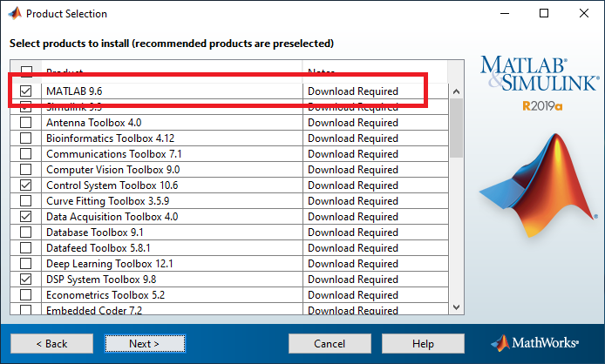Image resolution: width=605 pixels, height=364 pixels.
Task: Select "Data Acquisition Toolbox 4.0" text
Action: pyautogui.click(x=112, y=217)
